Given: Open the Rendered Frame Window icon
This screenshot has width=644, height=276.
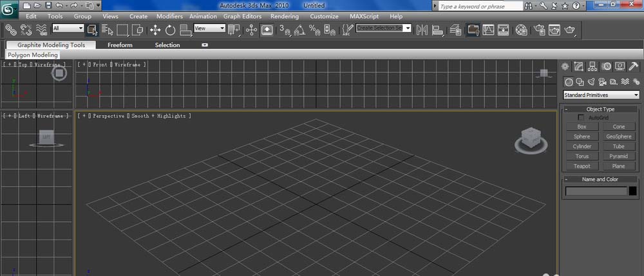Looking at the screenshot, I should (x=554, y=30).
